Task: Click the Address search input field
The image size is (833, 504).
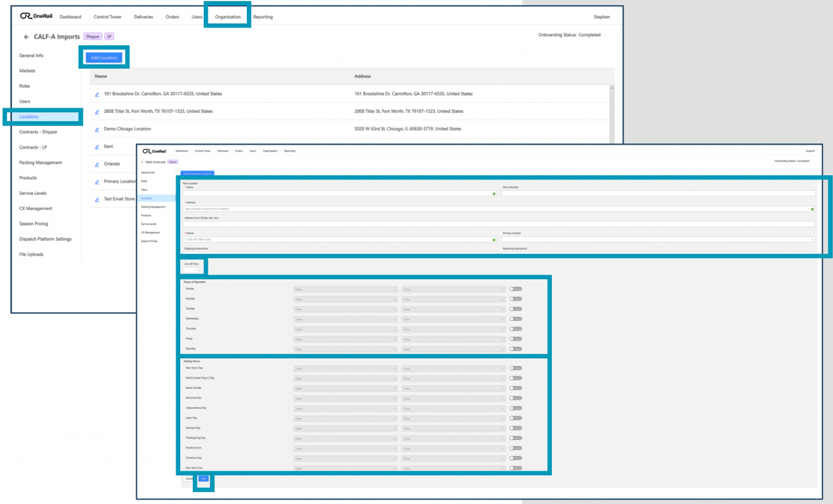Action: 499,209
